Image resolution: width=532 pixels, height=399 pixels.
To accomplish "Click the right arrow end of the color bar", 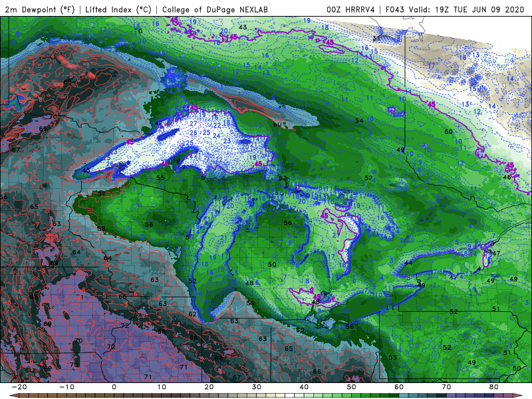I will click(x=519, y=396).
